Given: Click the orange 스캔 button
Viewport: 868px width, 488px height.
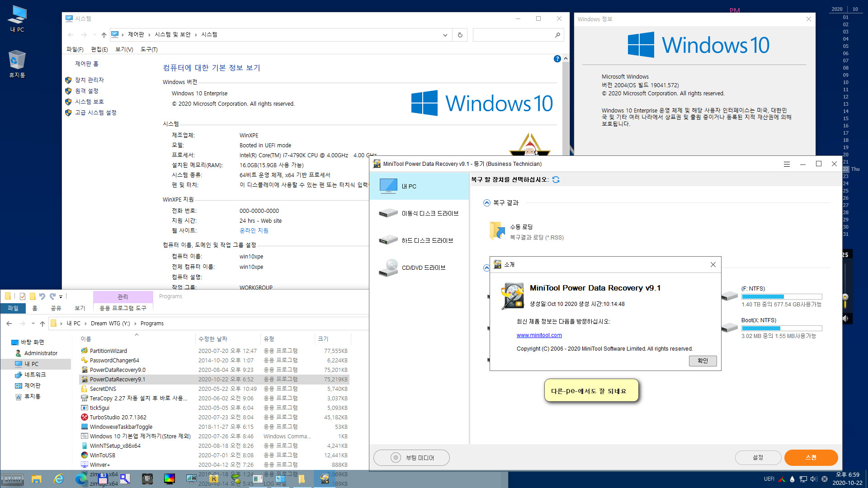Looking at the screenshot, I should [811, 458].
